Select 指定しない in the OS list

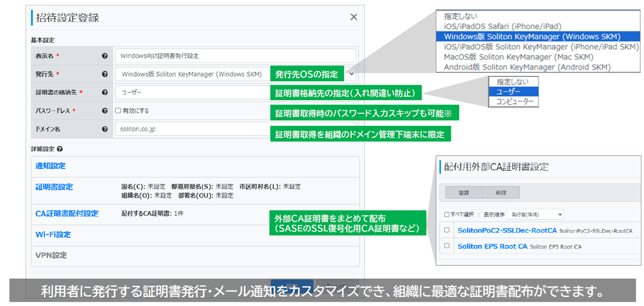[539, 18]
